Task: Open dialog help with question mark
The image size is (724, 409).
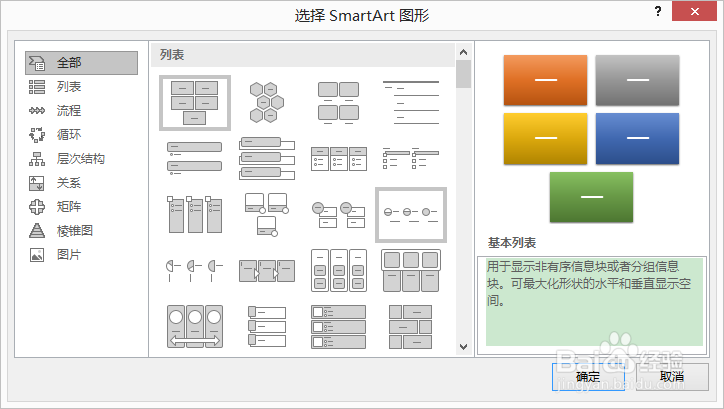Action: (x=658, y=12)
